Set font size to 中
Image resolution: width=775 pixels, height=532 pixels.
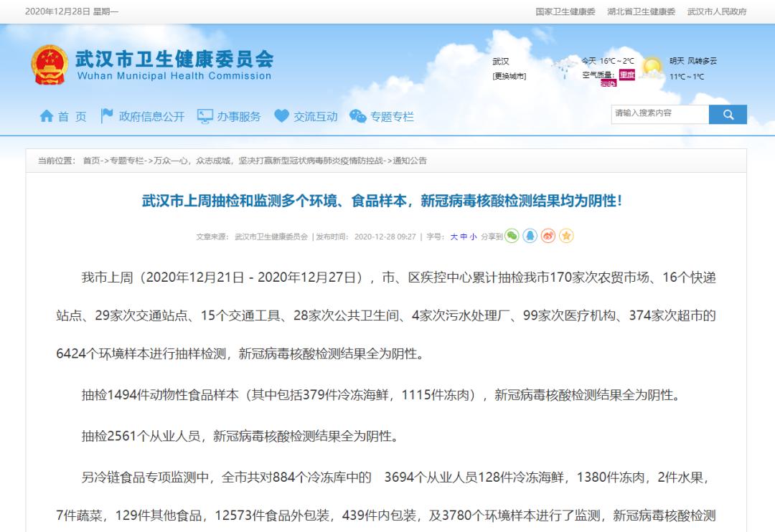(464, 237)
